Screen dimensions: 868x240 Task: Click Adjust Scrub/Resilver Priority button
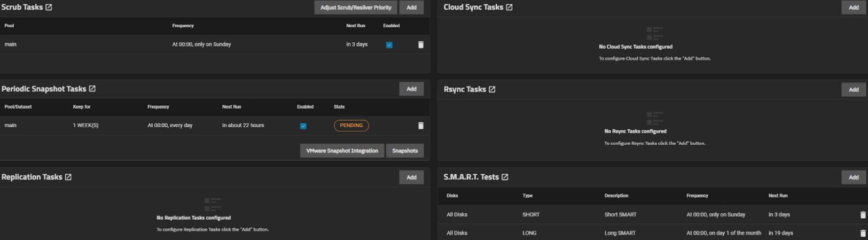point(356,7)
